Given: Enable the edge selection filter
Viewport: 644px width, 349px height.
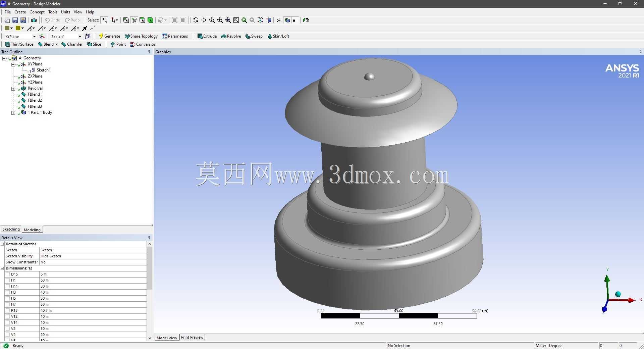Looking at the screenshot, I should [x=134, y=20].
